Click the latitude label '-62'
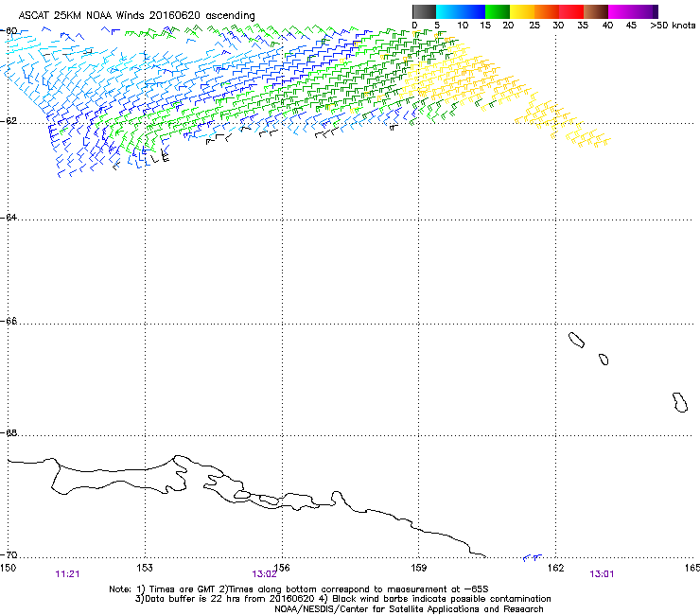The height and width of the screenshot is (615, 700). [x=9, y=121]
